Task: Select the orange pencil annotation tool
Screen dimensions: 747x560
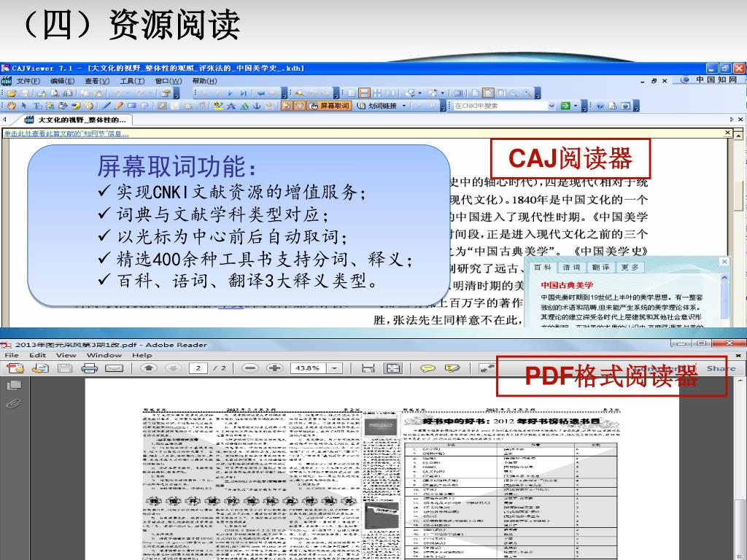Action: tap(119, 106)
